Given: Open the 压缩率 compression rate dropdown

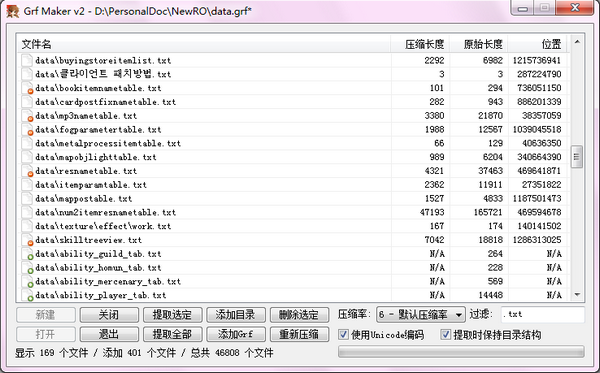Looking at the screenshot, I should (x=421, y=315).
